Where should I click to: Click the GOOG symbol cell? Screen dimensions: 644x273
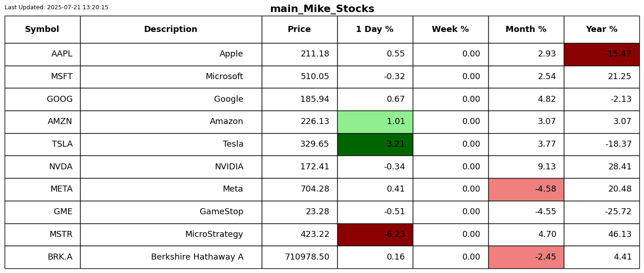click(42, 99)
